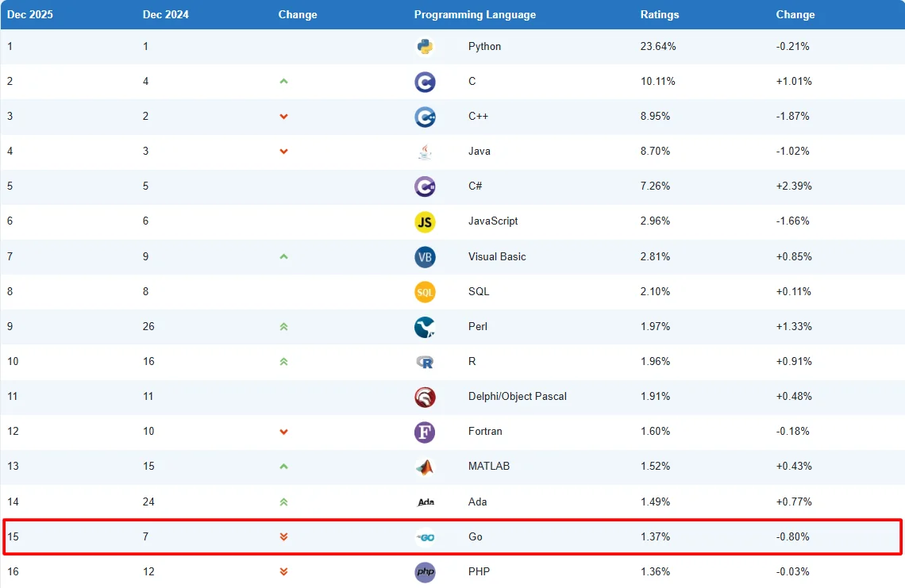Click the Python logo icon
Viewport: 905px width, 588px height.
pyautogui.click(x=425, y=47)
